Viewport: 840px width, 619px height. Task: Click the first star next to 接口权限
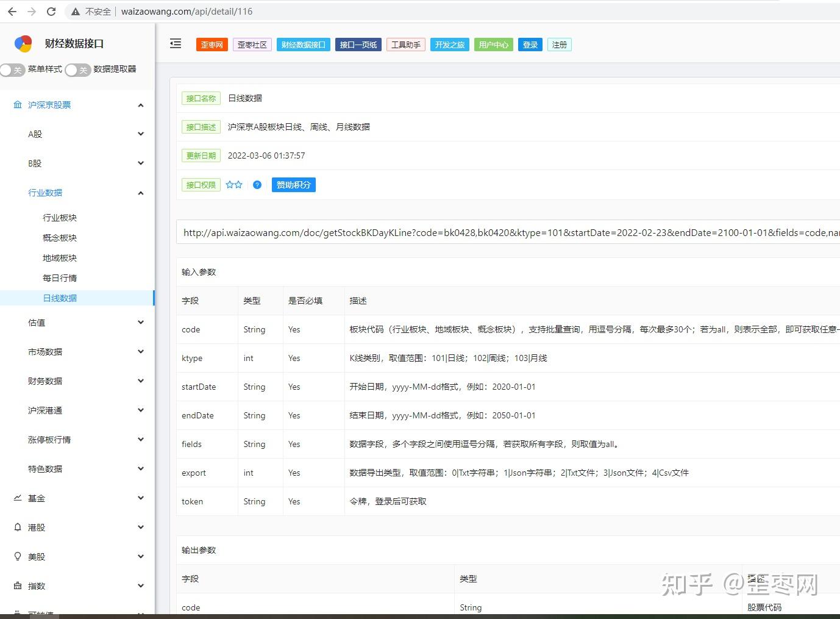230,184
